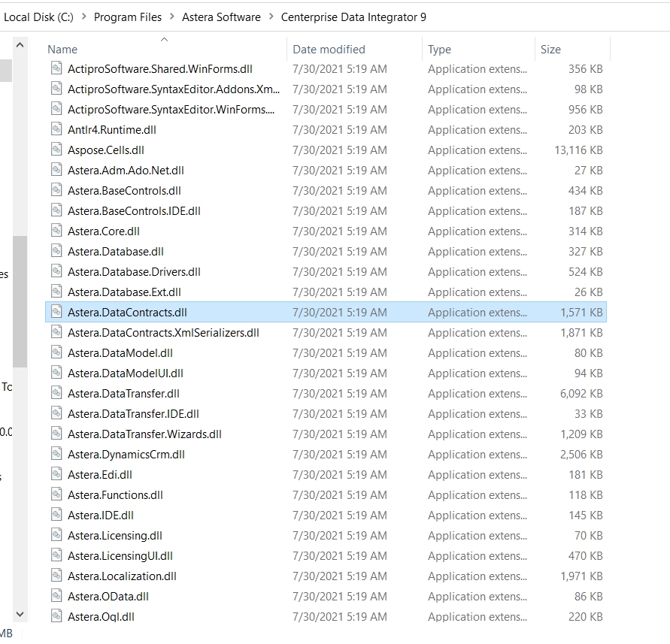Click the Astera.OData.dll file icon
This screenshot has width=670, height=644.
pos(56,596)
